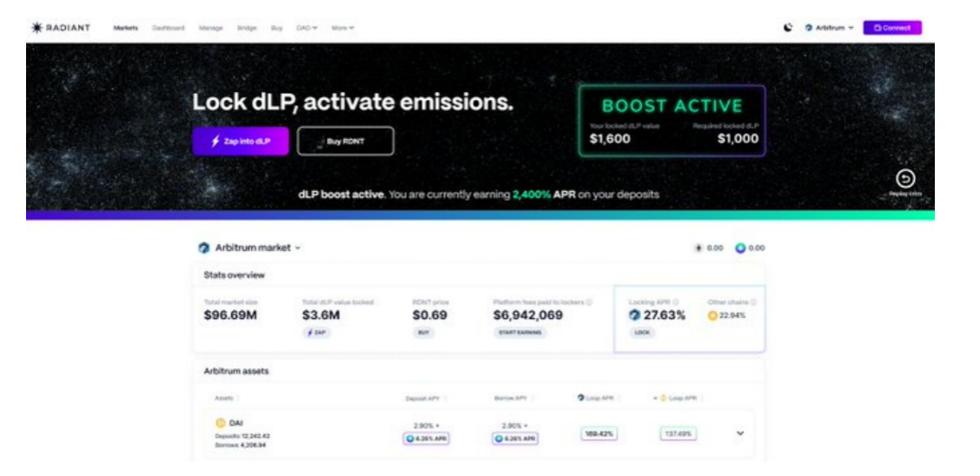Sort by the BNB chain Loop APR header

pyautogui.click(x=680, y=397)
